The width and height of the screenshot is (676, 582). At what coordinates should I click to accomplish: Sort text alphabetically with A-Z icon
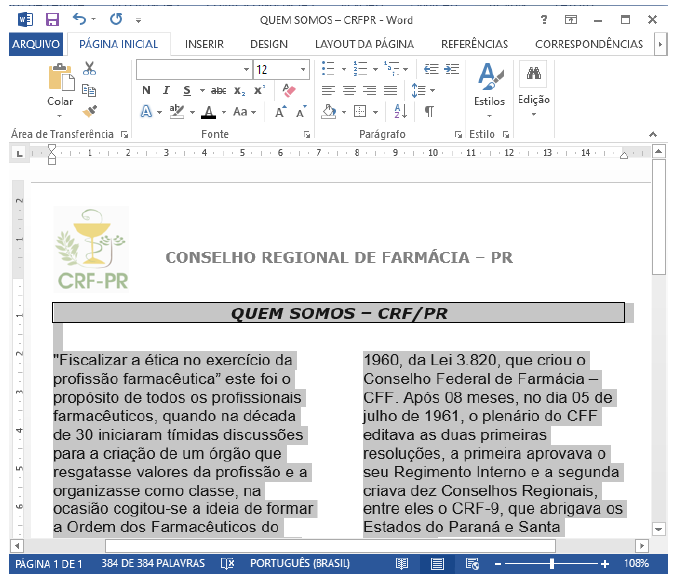tap(401, 112)
